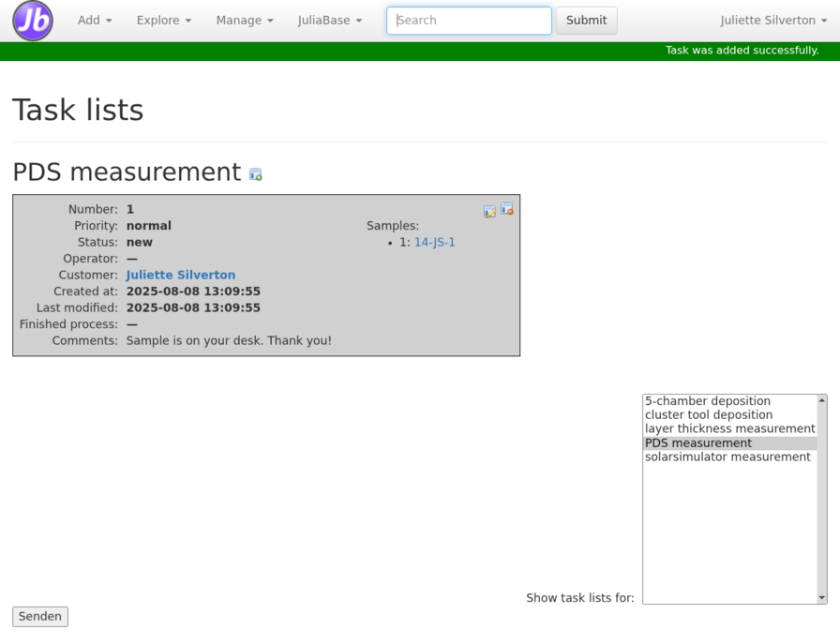Screen dimensions: 840x644
Task: Click the remove task icon in task box
Action: click(507, 208)
